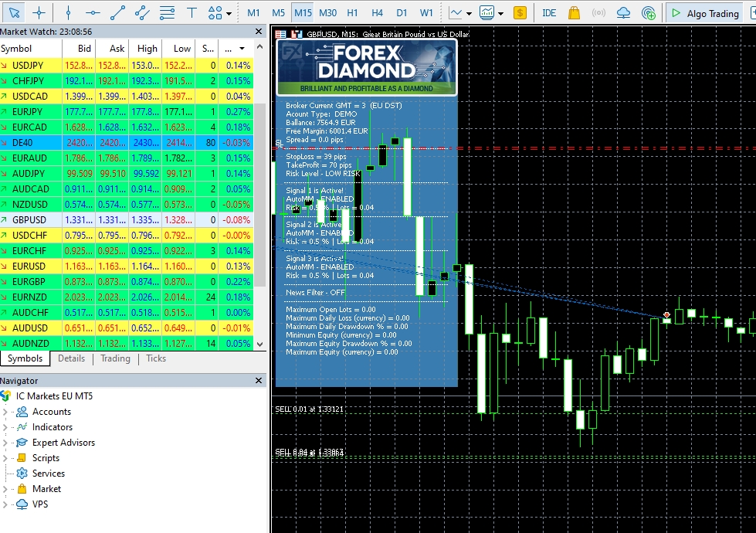Select EURUSD row in Market Watch
756x533 pixels.
(127, 266)
